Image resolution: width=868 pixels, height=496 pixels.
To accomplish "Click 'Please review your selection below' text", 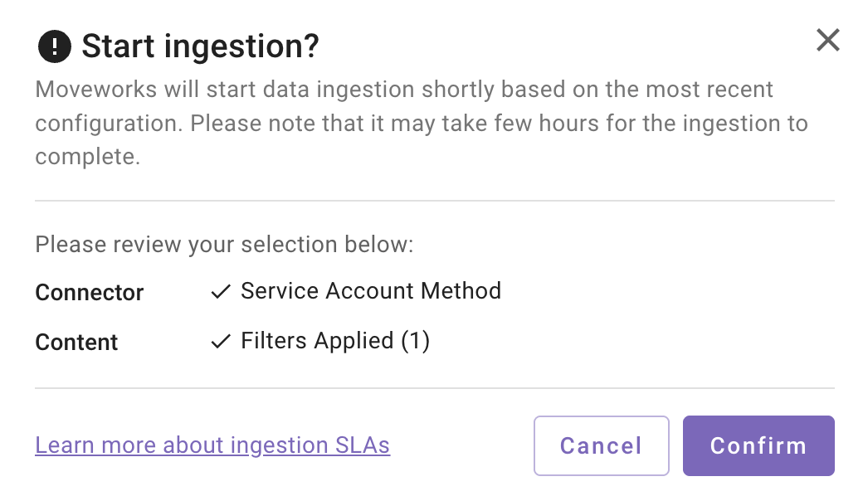I will [224, 245].
